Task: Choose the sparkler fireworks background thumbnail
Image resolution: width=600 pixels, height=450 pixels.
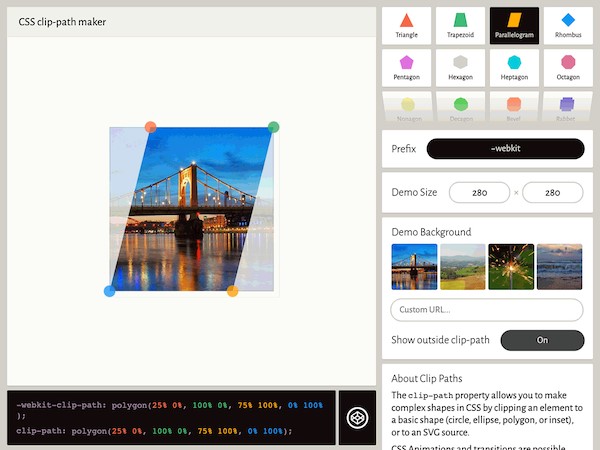Action: (511, 267)
